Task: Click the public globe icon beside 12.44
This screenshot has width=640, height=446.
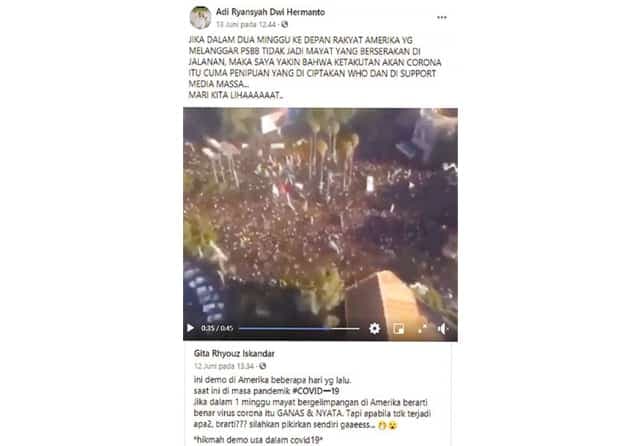Action: (284, 24)
